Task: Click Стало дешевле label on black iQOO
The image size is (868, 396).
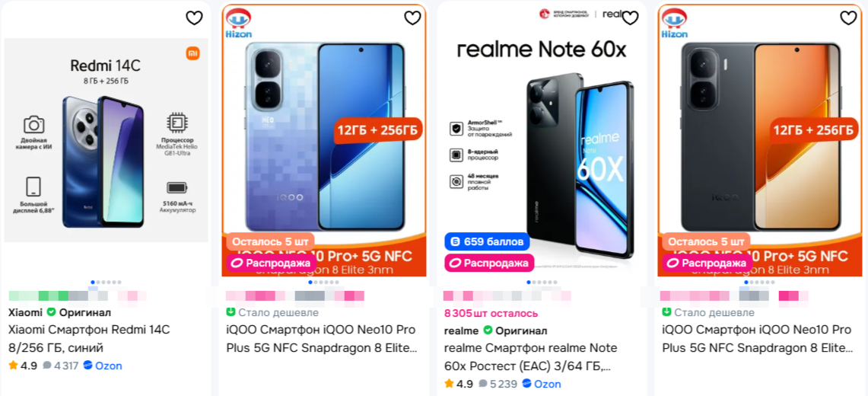Action: tap(708, 312)
